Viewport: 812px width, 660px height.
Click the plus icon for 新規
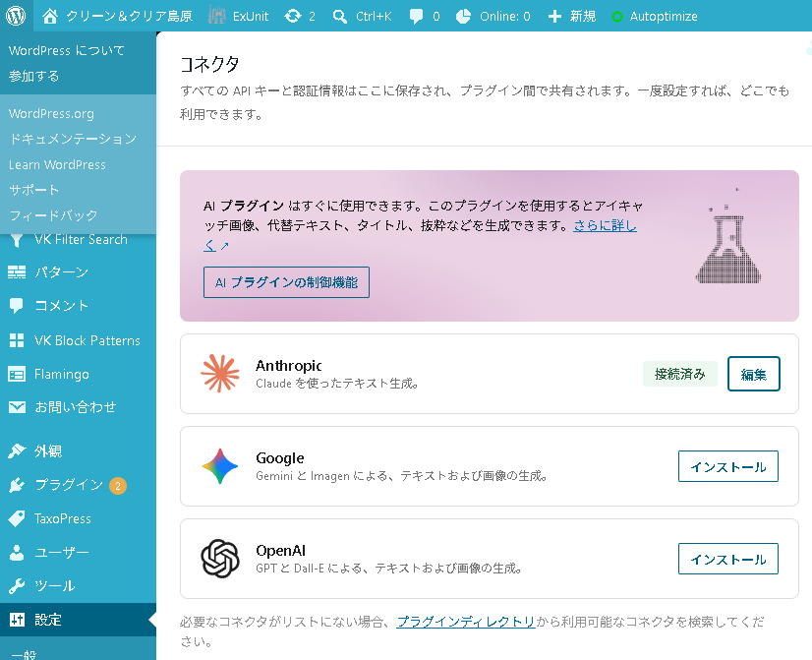(x=554, y=16)
